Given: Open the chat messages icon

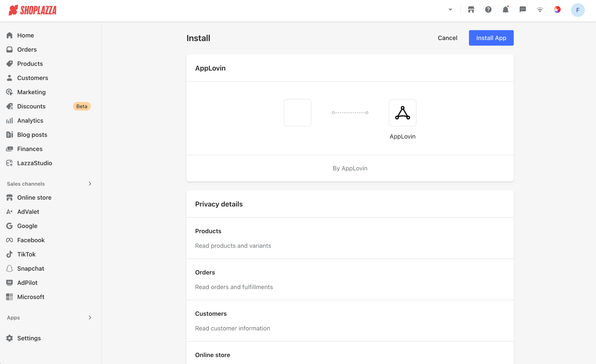Looking at the screenshot, I should [x=523, y=10].
